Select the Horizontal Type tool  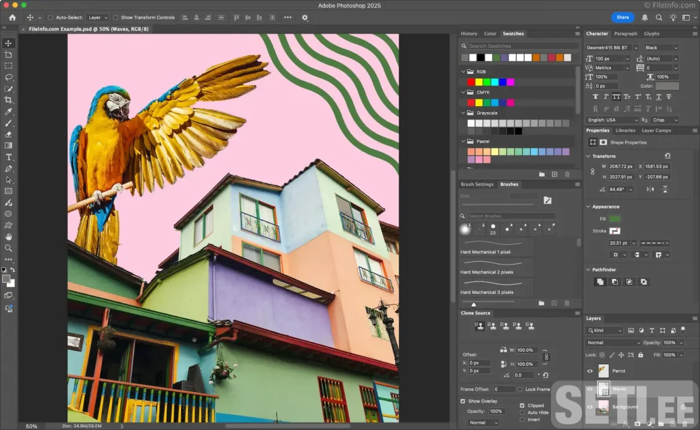tap(8, 157)
